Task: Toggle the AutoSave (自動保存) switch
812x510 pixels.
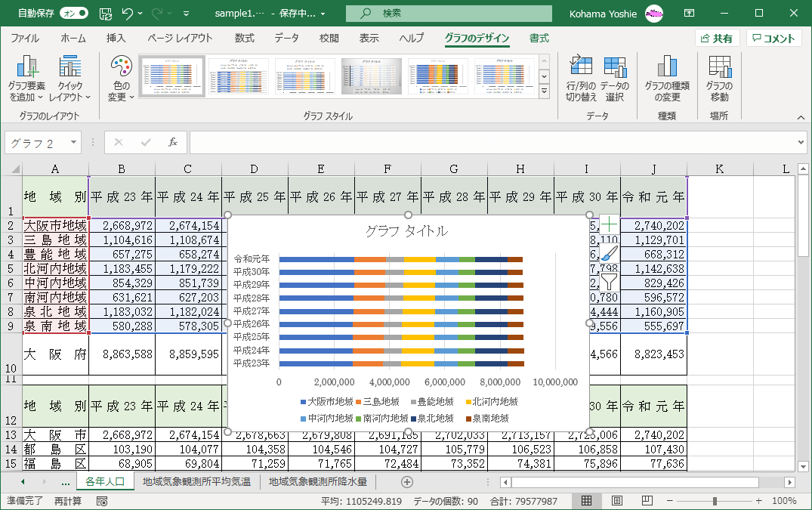Action: [x=73, y=14]
